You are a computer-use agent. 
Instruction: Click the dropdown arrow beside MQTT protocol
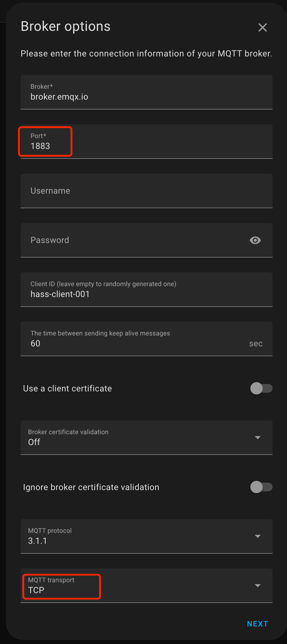pos(258,536)
